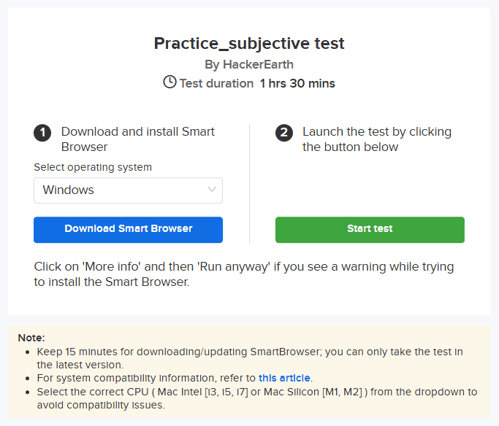499x426 pixels.
Task: Click the clock icon beside Test duration
Action: (x=170, y=82)
